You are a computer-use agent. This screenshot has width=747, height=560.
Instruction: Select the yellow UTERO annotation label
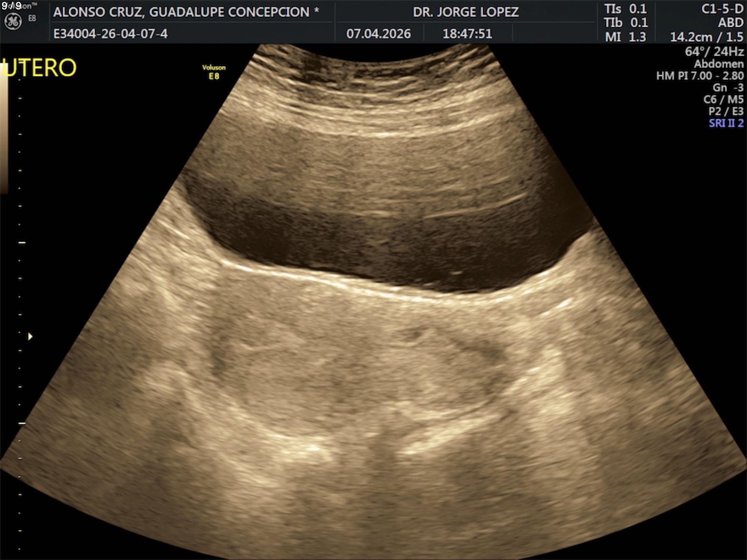(39, 68)
